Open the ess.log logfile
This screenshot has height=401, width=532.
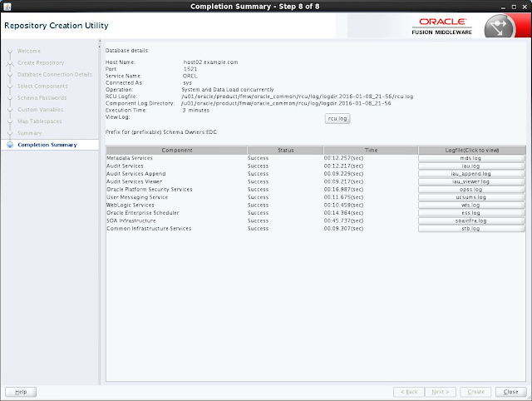pos(471,213)
